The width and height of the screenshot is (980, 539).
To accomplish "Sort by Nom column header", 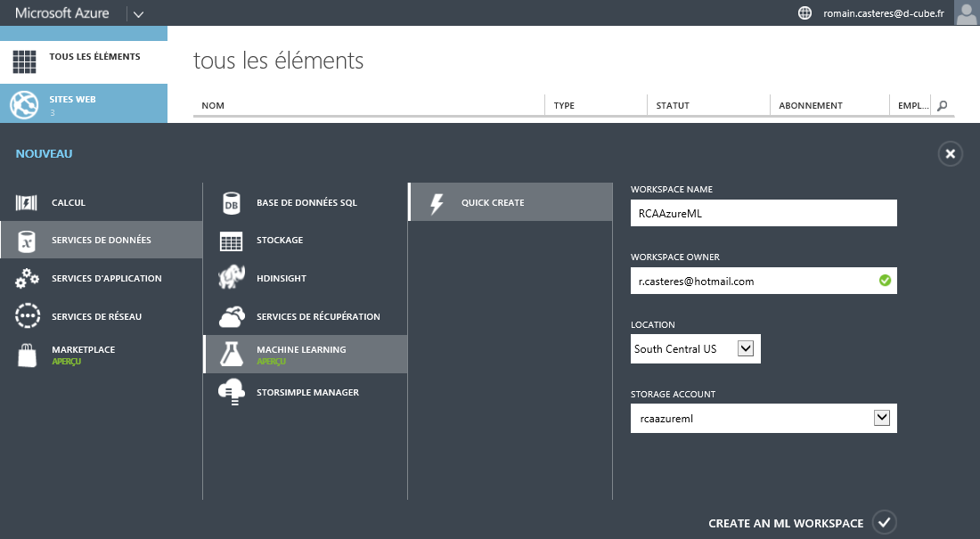I will (213, 106).
